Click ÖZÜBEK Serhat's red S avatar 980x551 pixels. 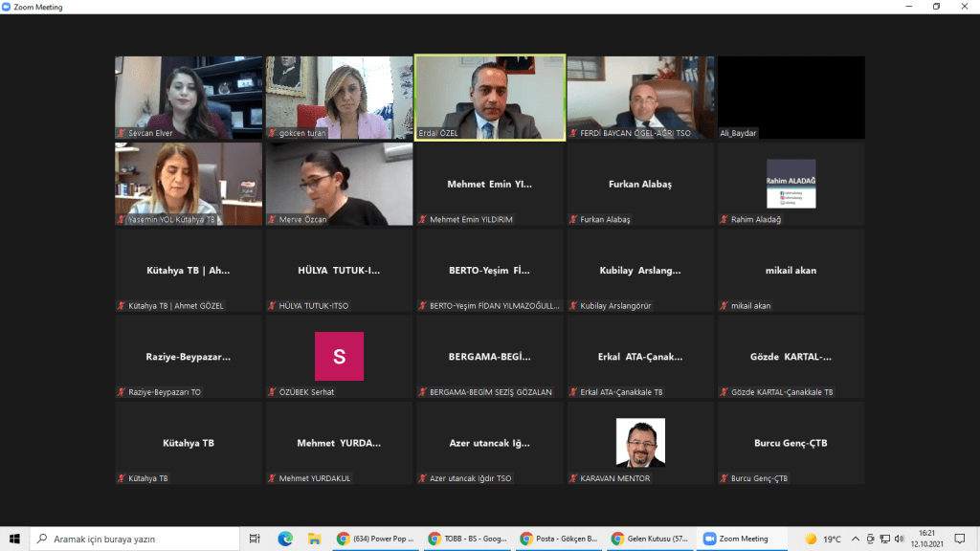click(339, 357)
